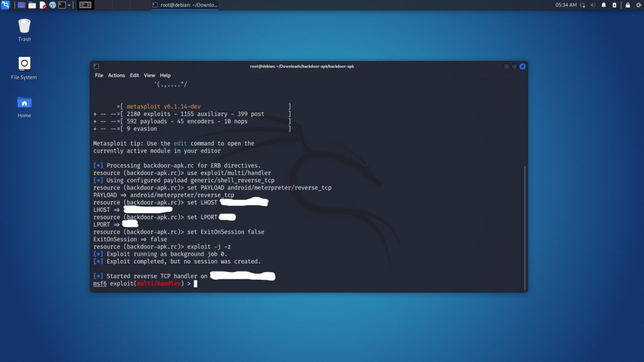Screen dimensions: 644x362
Task: Click the power manager battery icon
Action: (614, 5)
